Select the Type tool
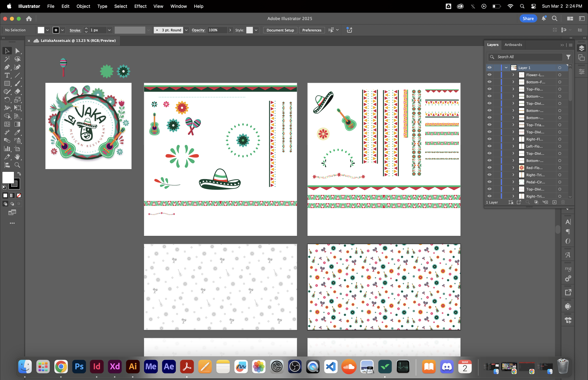This screenshot has width=588, height=380. click(7, 75)
